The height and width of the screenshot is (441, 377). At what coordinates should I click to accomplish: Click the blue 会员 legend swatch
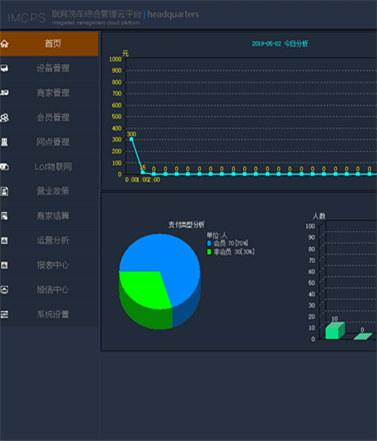[x=209, y=243]
